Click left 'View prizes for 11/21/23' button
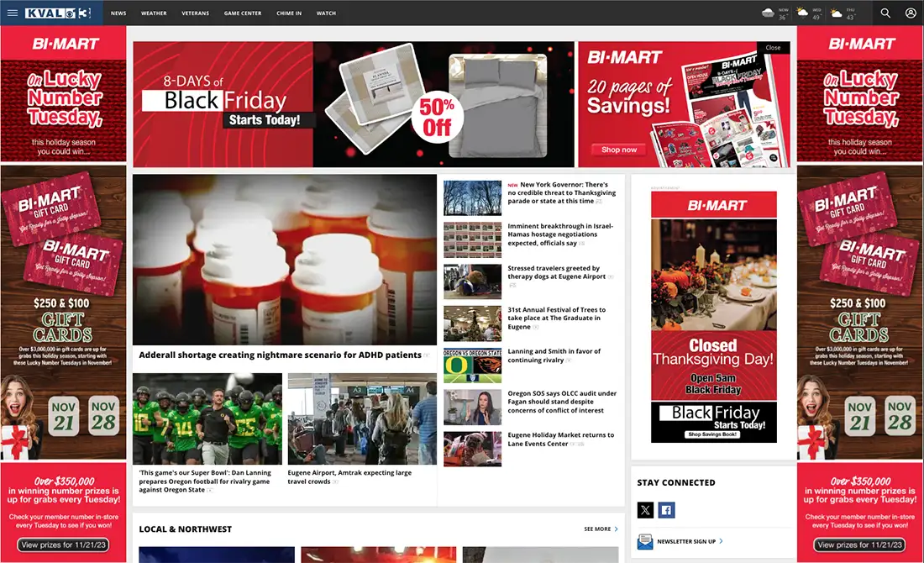The height and width of the screenshot is (563, 924). point(64,545)
